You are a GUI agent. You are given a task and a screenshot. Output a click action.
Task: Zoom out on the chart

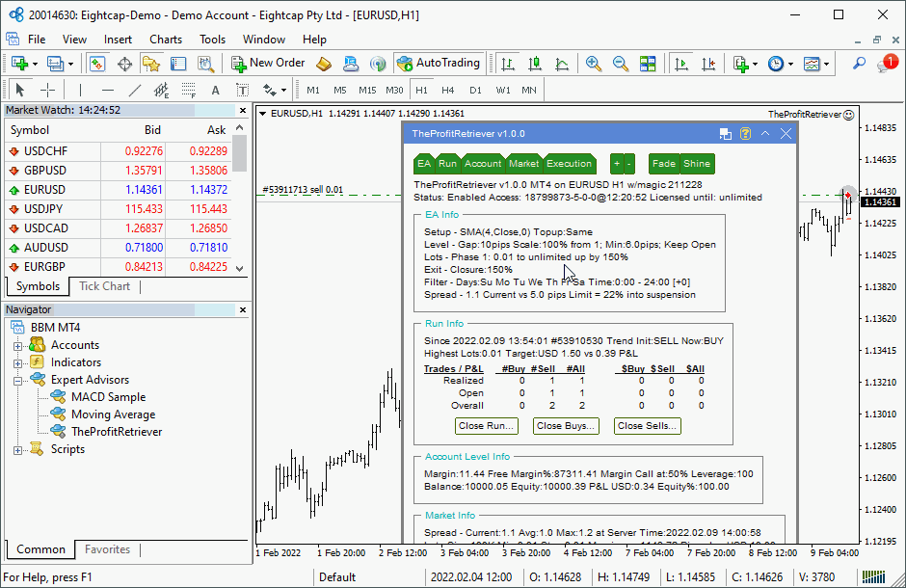621,64
